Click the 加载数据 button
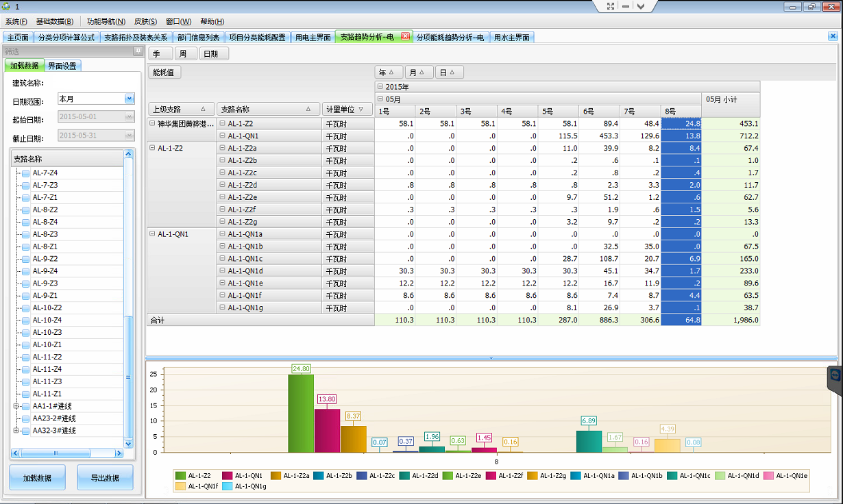Image resolution: width=843 pixels, height=504 pixels. [x=38, y=478]
